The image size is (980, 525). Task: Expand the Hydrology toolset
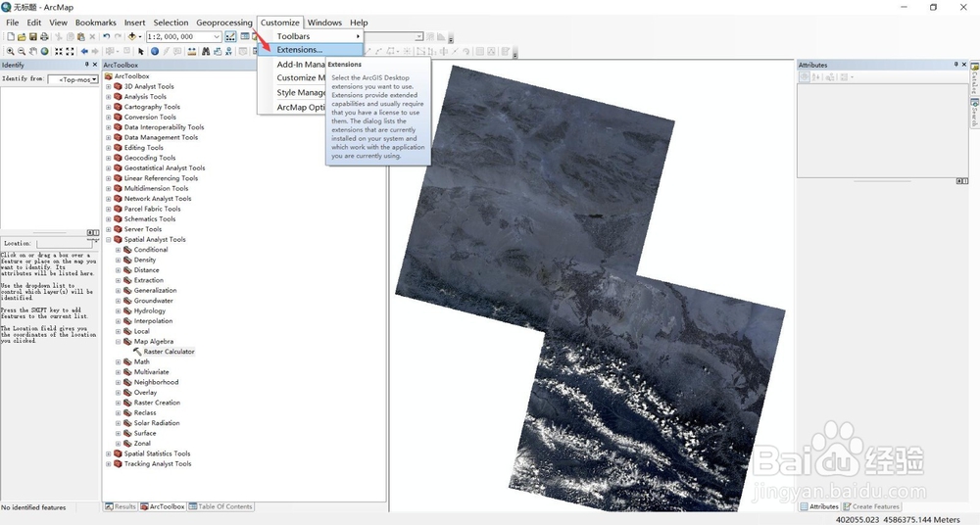pos(119,311)
